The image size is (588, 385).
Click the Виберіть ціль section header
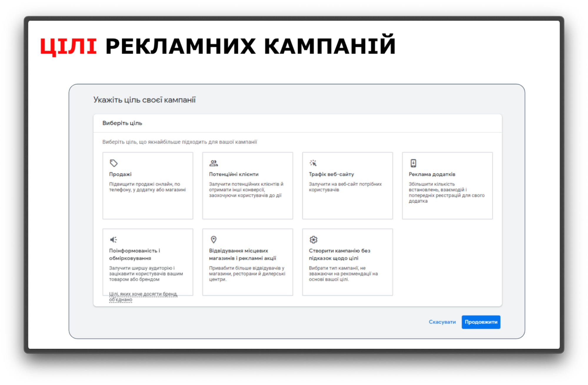pyautogui.click(x=122, y=123)
